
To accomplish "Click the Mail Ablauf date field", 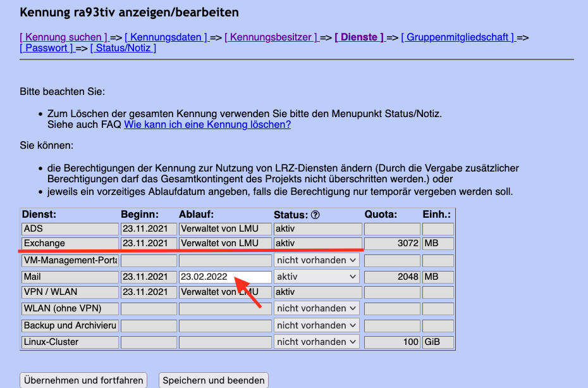I will pyautogui.click(x=225, y=277).
